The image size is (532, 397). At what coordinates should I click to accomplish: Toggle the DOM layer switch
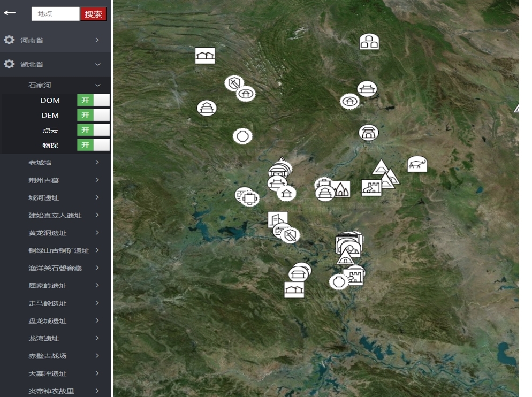pyautogui.click(x=93, y=100)
